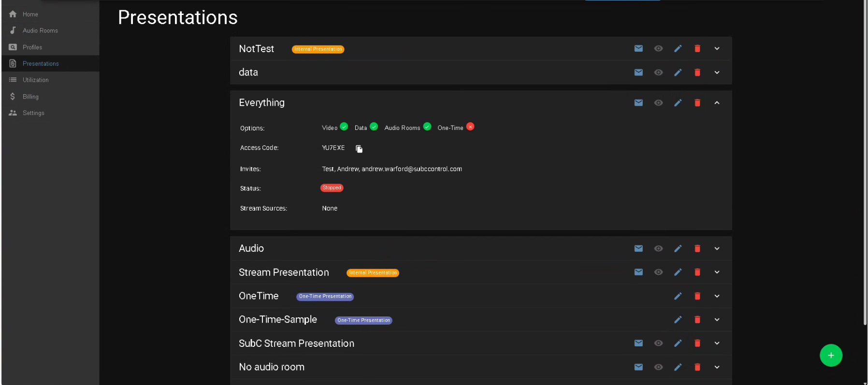Toggle the eye icon for Audio presentation
This screenshot has width=868, height=385.
pos(658,248)
